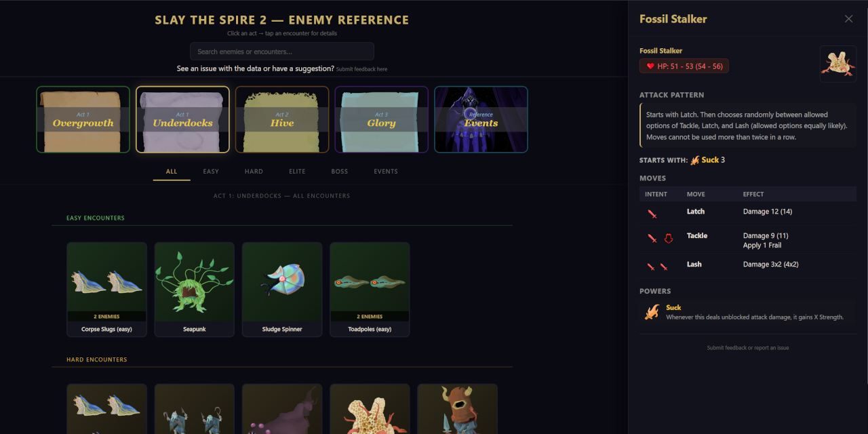Click the sword intent icon beside Latch

pos(652,214)
